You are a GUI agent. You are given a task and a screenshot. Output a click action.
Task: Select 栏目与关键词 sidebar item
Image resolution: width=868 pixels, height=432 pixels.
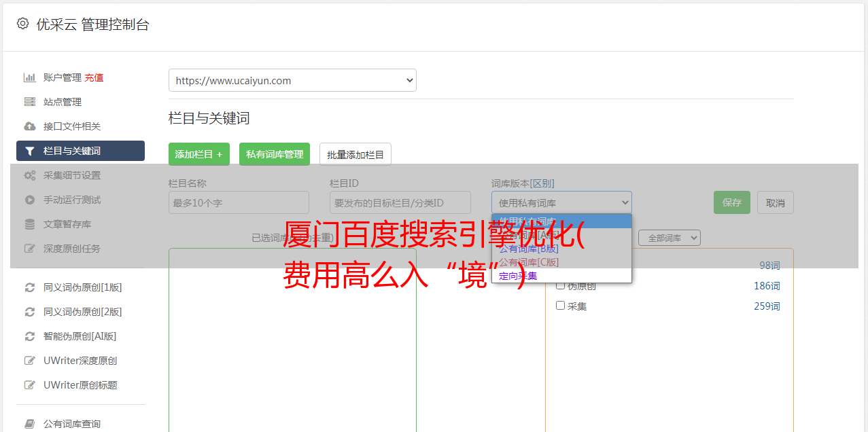[x=80, y=151]
